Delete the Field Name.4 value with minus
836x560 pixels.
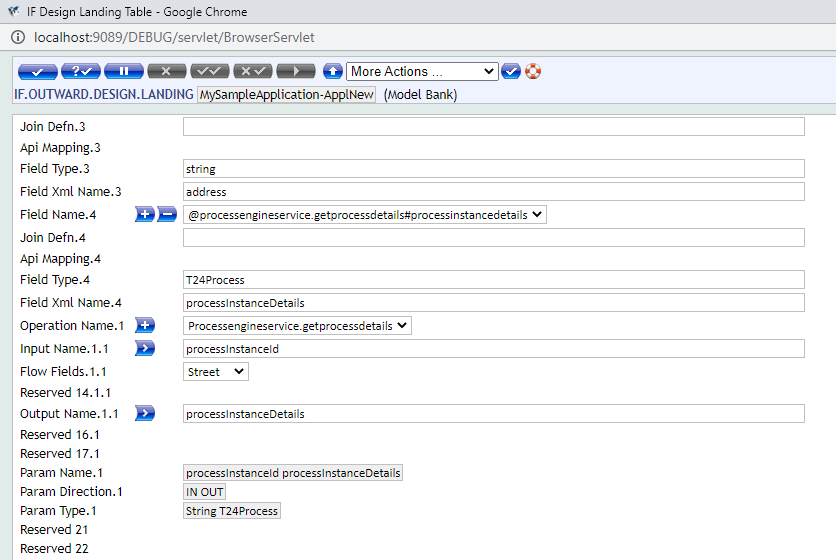tap(166, 215)
